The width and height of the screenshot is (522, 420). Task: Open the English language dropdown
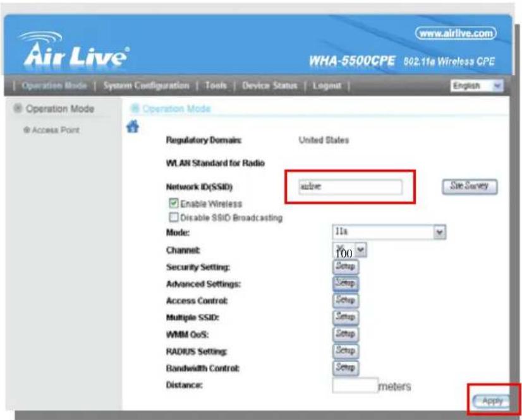(x=476, y=86)
